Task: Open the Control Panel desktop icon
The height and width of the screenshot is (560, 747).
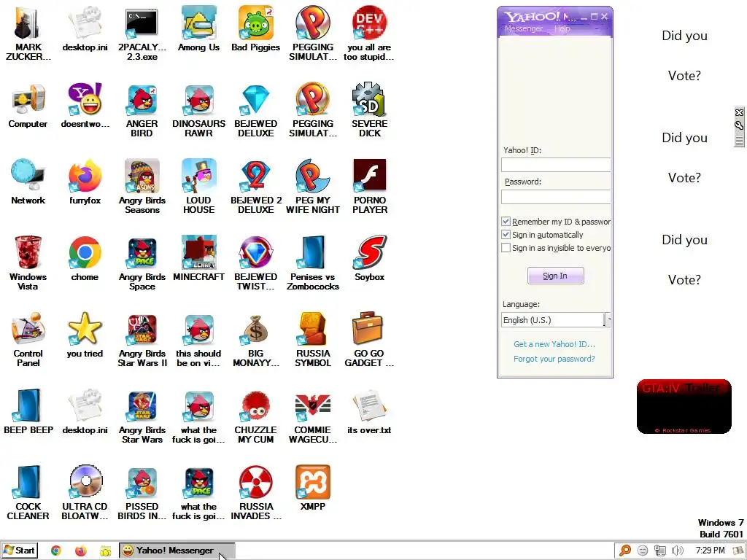Action: pyautogui.click(x=28, y=339)
